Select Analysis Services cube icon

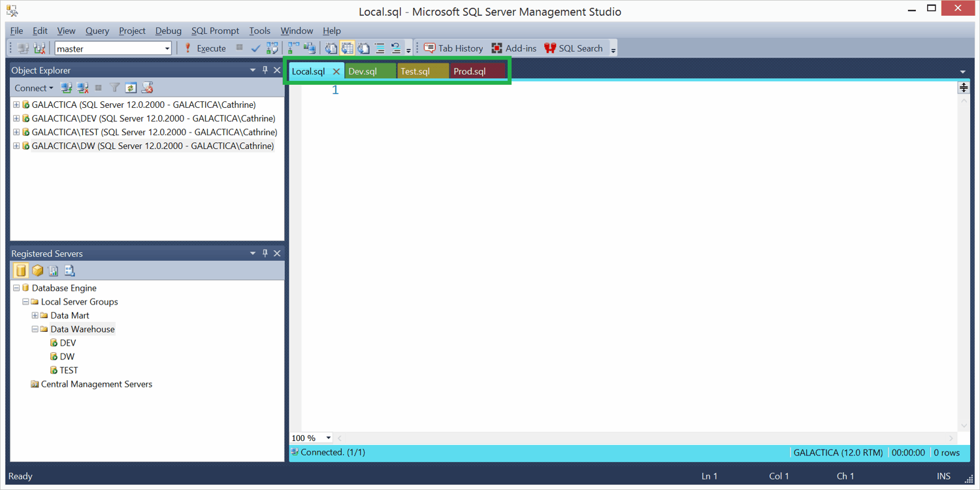click(x=37, y=270)
